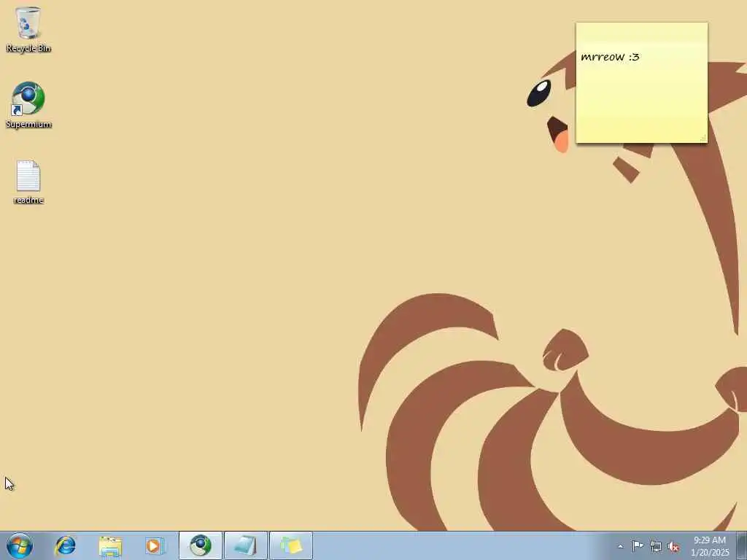Image resolution: width=747 pixels, height=560 pixels.
Task: Click the Show desktop strip
Action: (742, 545)
